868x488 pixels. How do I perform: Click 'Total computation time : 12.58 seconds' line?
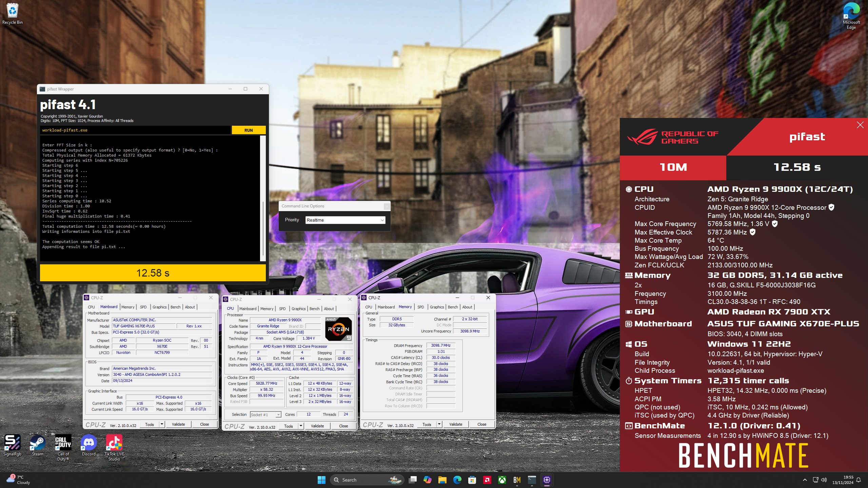point(104,226)
